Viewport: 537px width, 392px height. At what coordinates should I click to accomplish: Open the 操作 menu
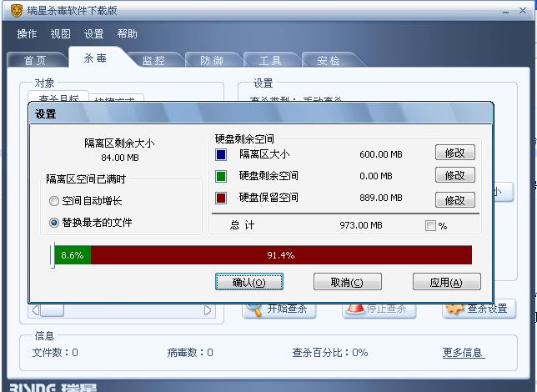27,34
